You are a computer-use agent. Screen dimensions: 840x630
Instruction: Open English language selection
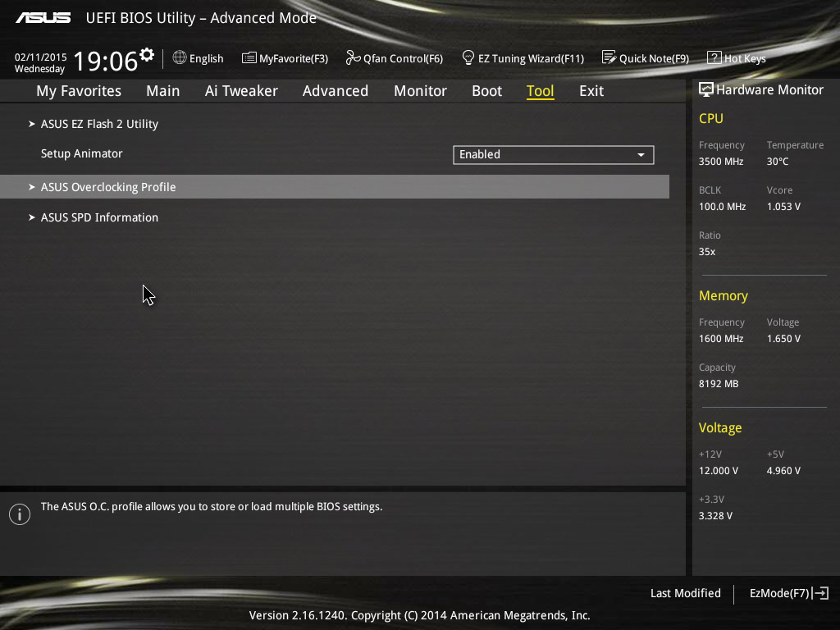point(206,58)
